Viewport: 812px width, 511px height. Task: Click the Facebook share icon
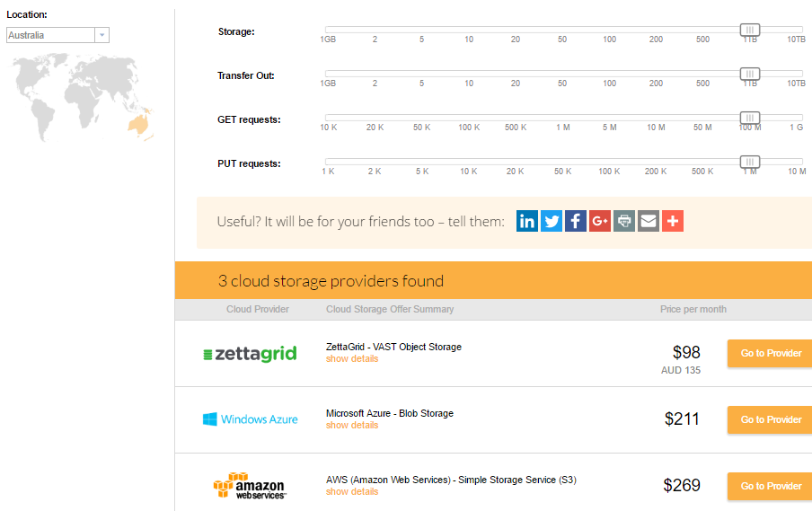[x=576, y=221]
